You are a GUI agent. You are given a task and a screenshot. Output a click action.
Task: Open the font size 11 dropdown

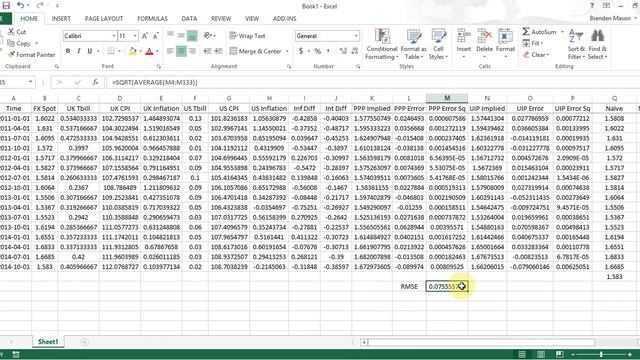[135, 36]
